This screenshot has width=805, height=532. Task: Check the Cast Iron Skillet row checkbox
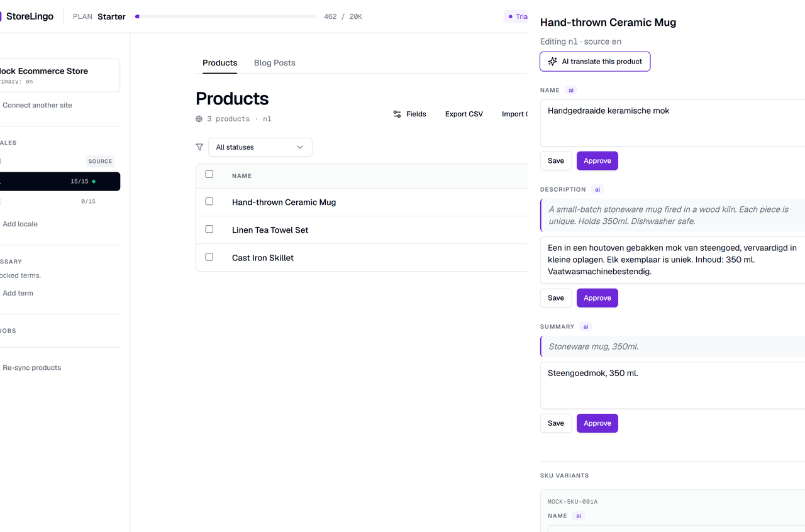click(209, 257)
